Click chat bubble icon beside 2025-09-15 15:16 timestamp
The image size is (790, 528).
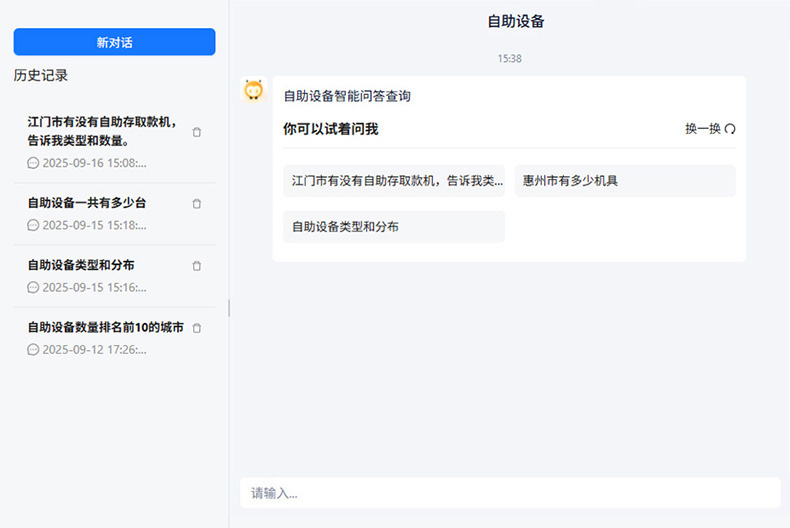(33, 287)
